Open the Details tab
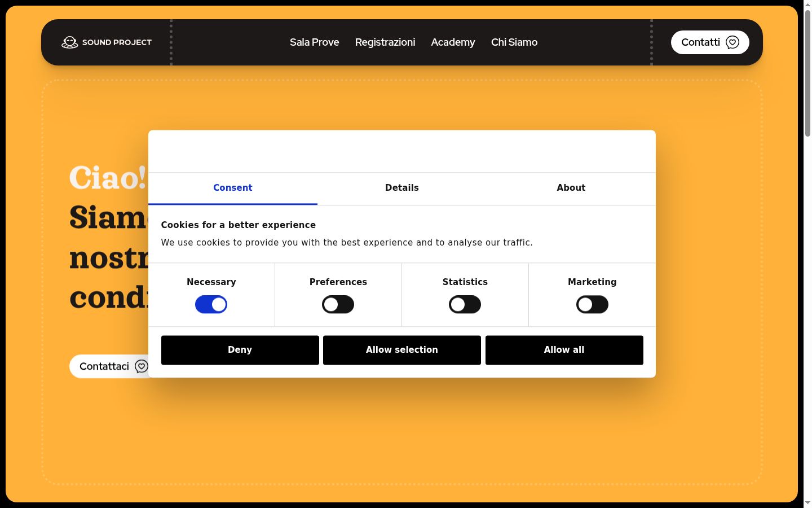 402,188
